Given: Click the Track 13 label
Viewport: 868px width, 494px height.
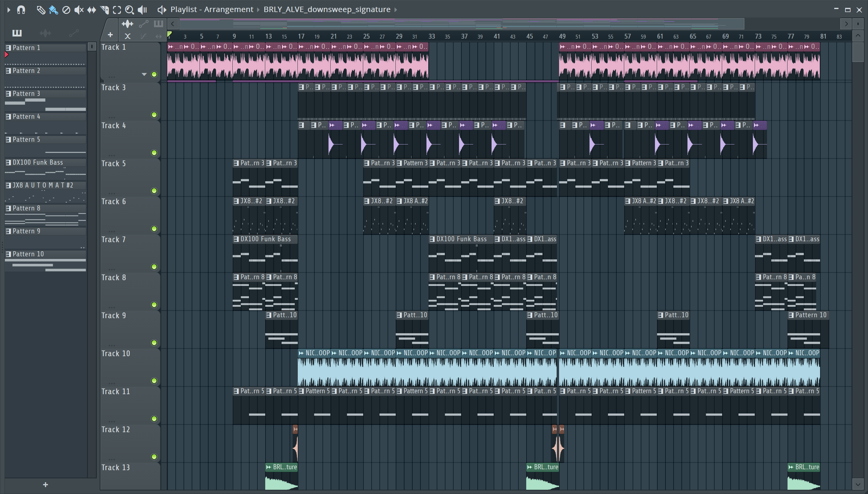Looking at the screenshot, I should coord(115,467).
